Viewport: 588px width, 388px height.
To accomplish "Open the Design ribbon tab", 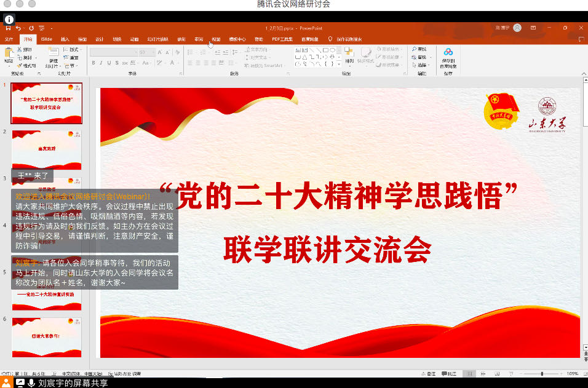I will click(x=99, y=39).
